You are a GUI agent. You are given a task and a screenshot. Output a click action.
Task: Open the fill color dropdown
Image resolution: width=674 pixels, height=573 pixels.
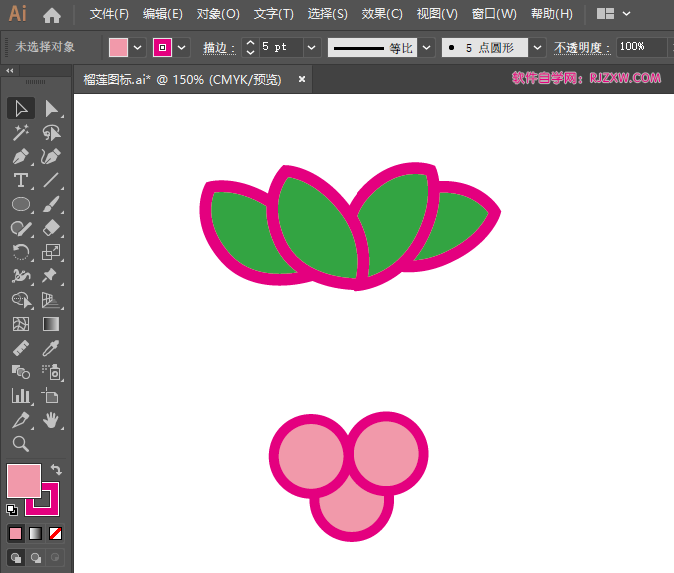tap(138, 47)
